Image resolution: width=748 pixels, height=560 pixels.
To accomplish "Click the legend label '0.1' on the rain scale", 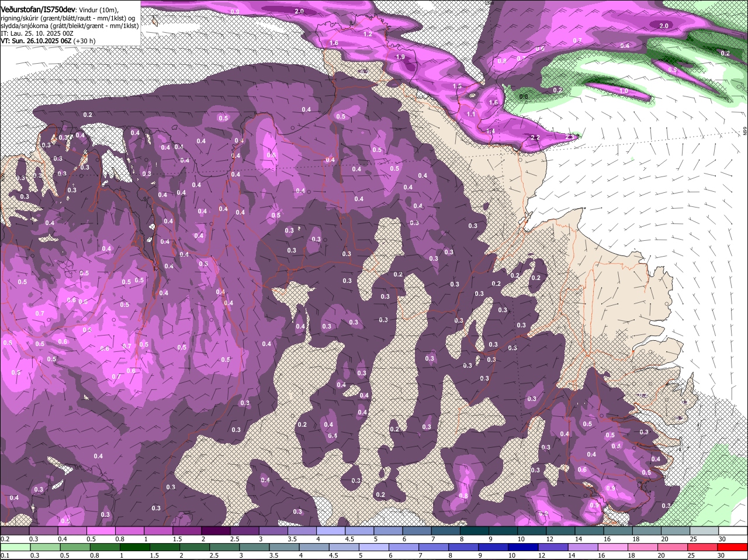I will (x=5, y=555).
